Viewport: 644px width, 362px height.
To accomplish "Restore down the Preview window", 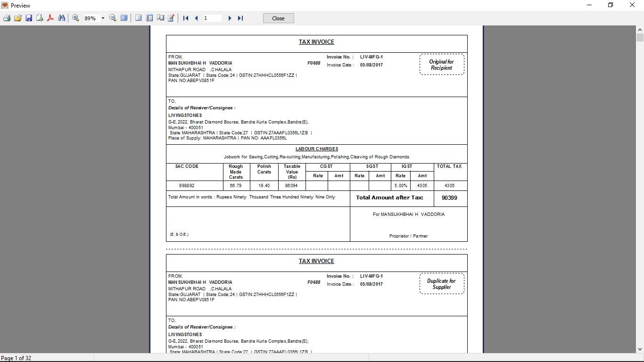I will point(611,5).
